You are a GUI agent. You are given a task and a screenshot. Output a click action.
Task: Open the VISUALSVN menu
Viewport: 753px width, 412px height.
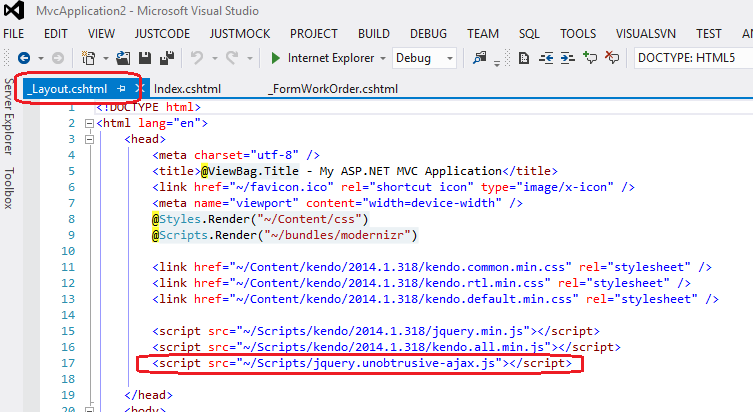(646, 34)
